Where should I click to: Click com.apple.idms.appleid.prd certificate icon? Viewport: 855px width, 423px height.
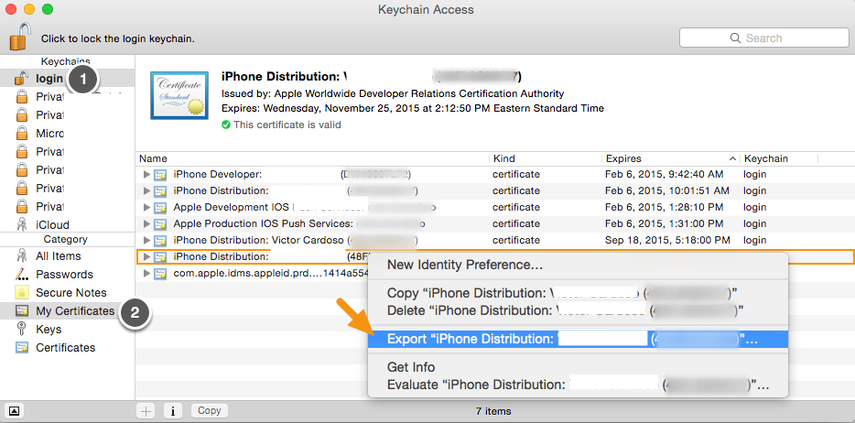[x=160, y=273]
